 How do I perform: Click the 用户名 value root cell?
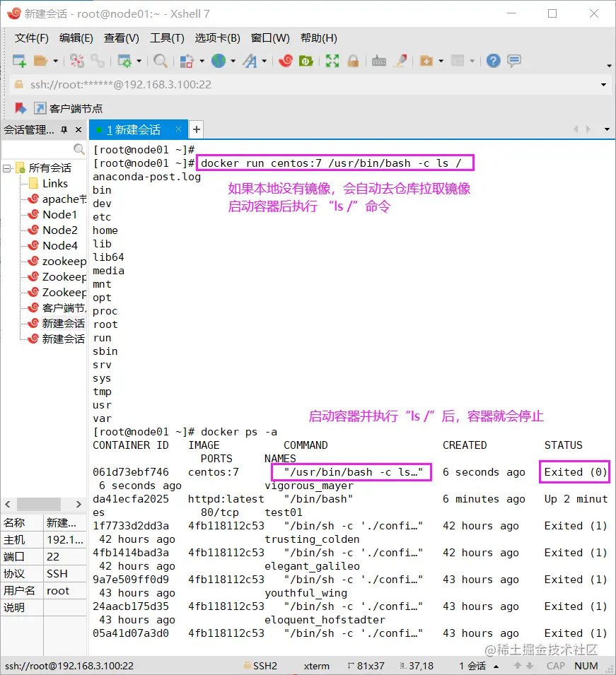64,591
